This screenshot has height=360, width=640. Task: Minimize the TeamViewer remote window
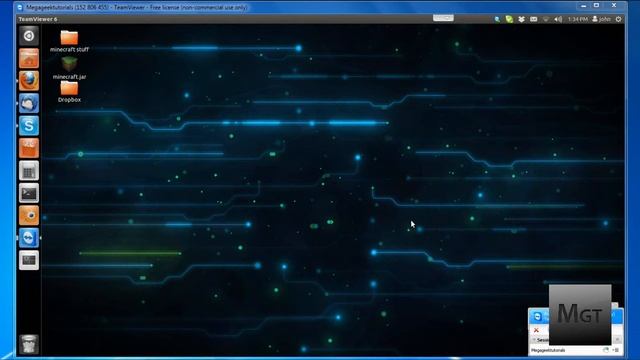click(584, 6)
